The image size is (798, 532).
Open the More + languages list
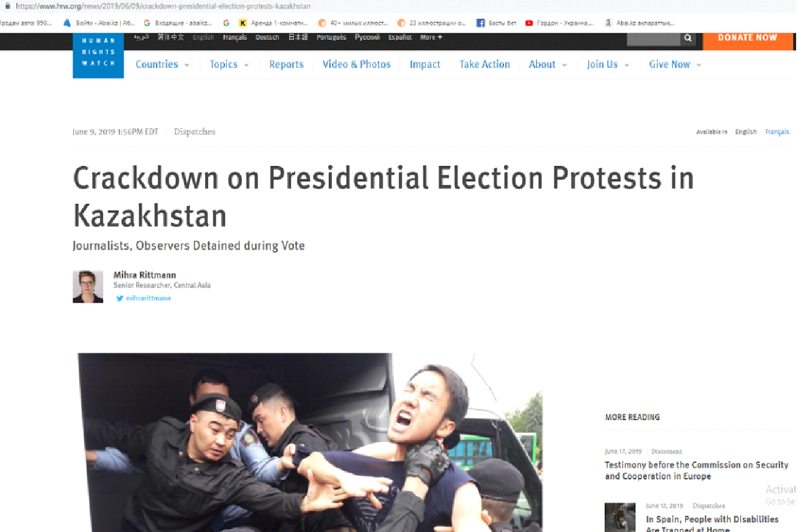(431, 37)
